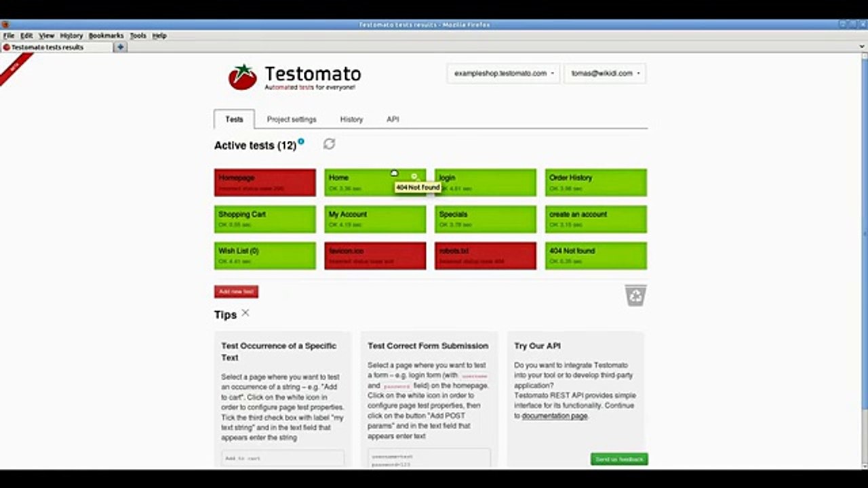Switch to the Tests tab
The height and width of the screenshot is (488, 868).
tap(234, 119)
